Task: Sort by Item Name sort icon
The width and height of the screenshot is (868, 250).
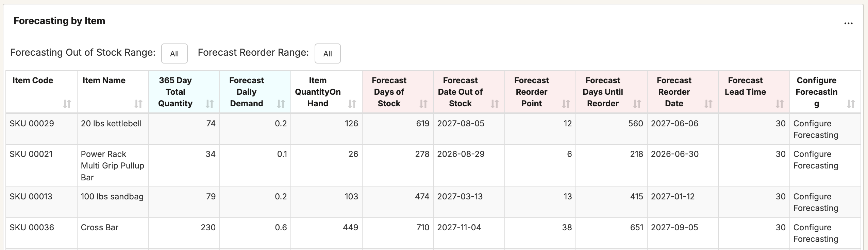Action: coord(138,104)
